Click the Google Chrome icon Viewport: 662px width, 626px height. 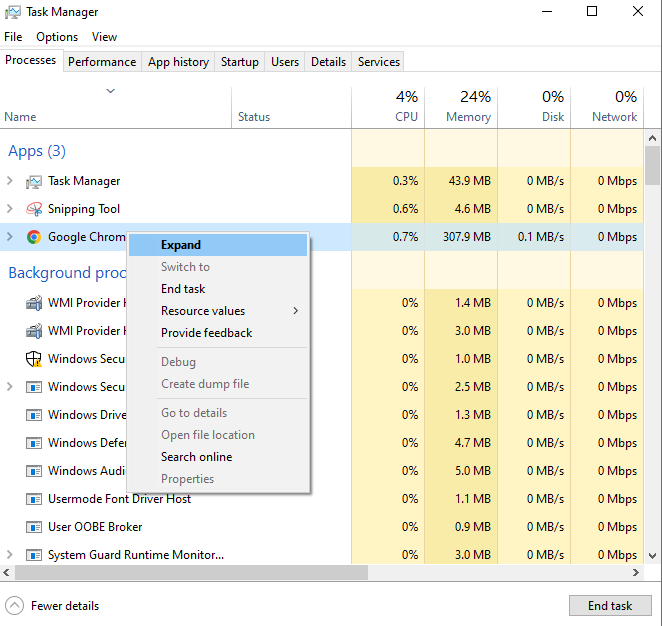click(34, 237)
